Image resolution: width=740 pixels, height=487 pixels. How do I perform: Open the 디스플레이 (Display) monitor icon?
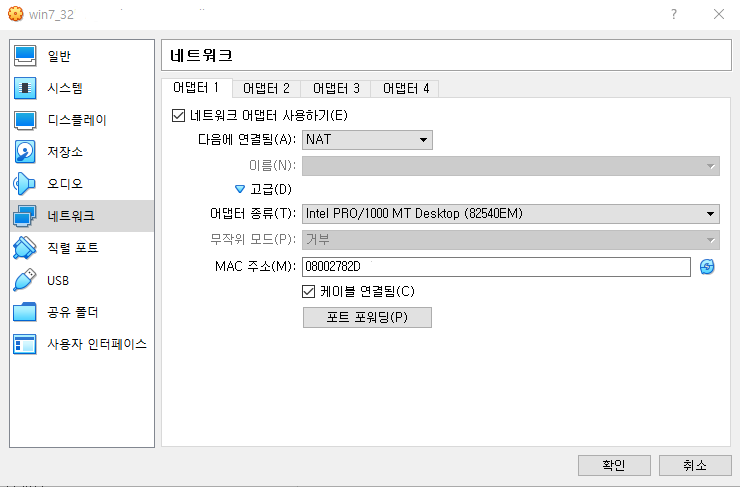[26, 120]
